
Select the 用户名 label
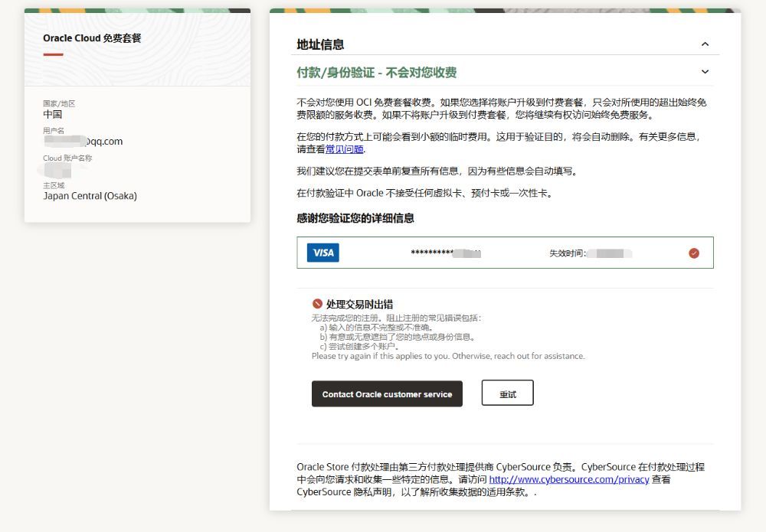coord(54,131)
